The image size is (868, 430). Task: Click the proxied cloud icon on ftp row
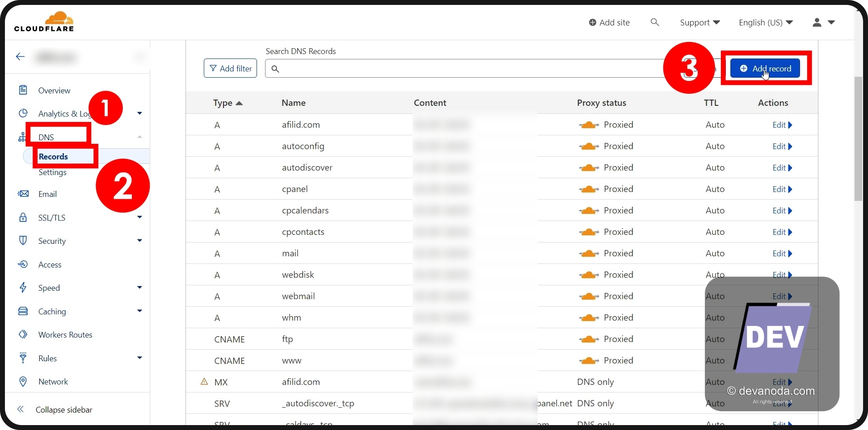coord(589,339)
